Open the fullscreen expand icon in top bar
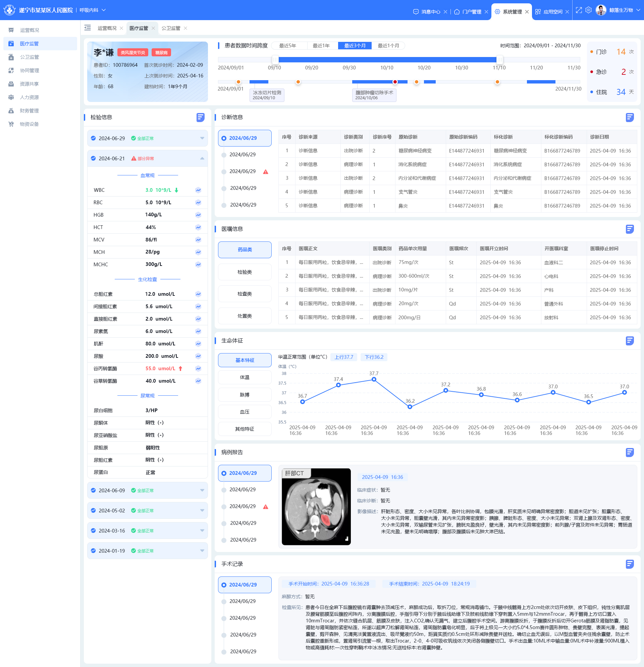 [x=579, y=10]
